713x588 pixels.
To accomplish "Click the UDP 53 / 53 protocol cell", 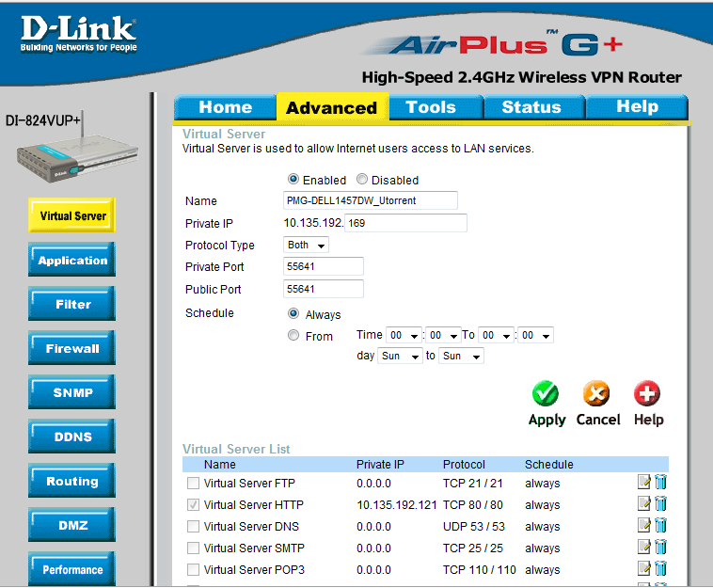I will tap(474, 526).
